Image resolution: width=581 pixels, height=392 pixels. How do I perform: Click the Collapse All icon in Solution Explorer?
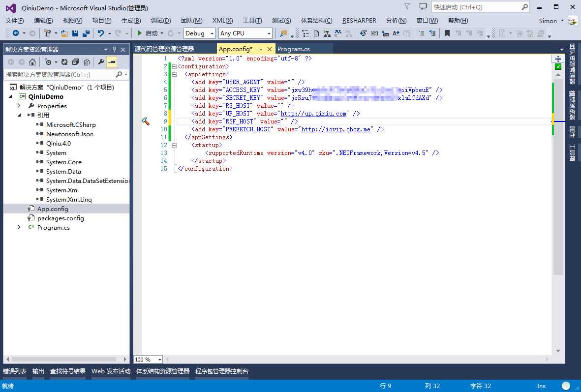pos(75,62)
